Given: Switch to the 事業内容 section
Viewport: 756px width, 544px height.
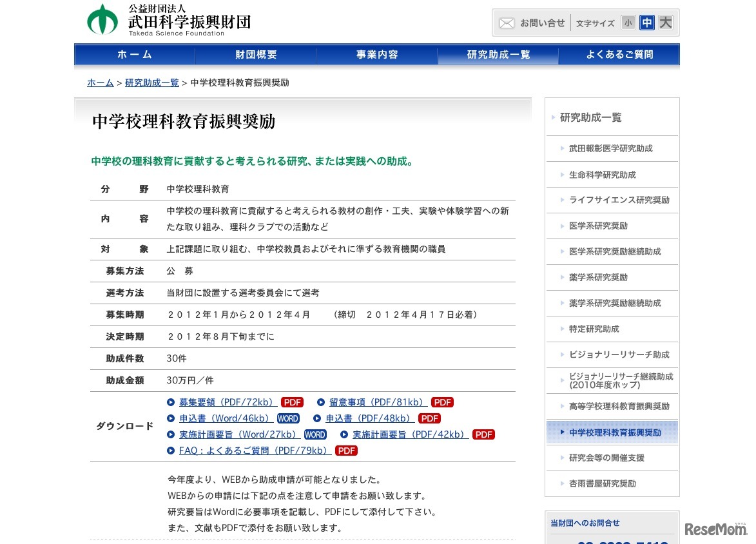Looking at the screenshot, I should coord(377,55).
